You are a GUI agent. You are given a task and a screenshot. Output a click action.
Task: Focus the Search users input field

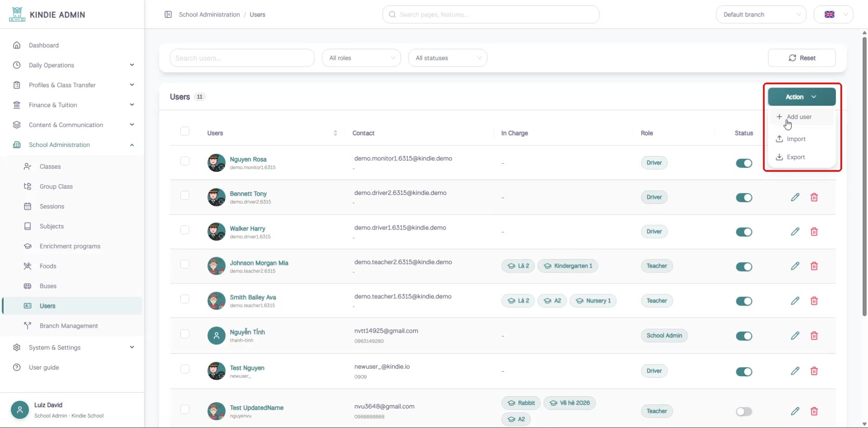coord(242,58)
